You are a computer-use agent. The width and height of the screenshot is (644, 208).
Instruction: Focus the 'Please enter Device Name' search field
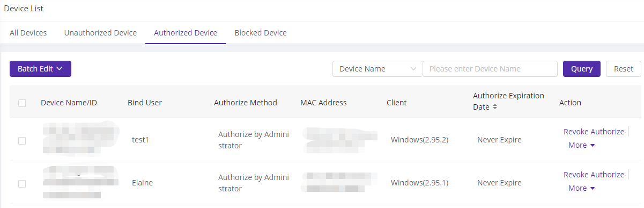point(490,69)
